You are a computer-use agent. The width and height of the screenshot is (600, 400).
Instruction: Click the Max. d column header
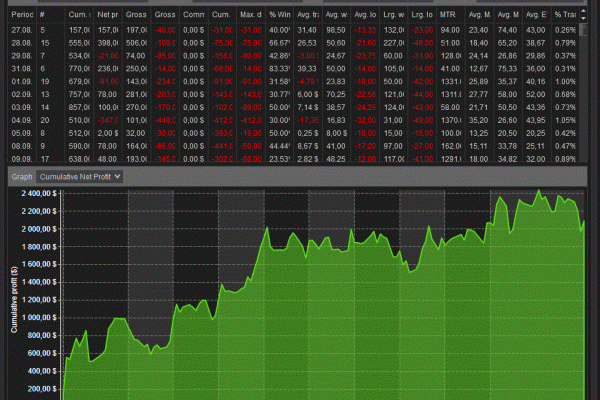pos(251,15)
